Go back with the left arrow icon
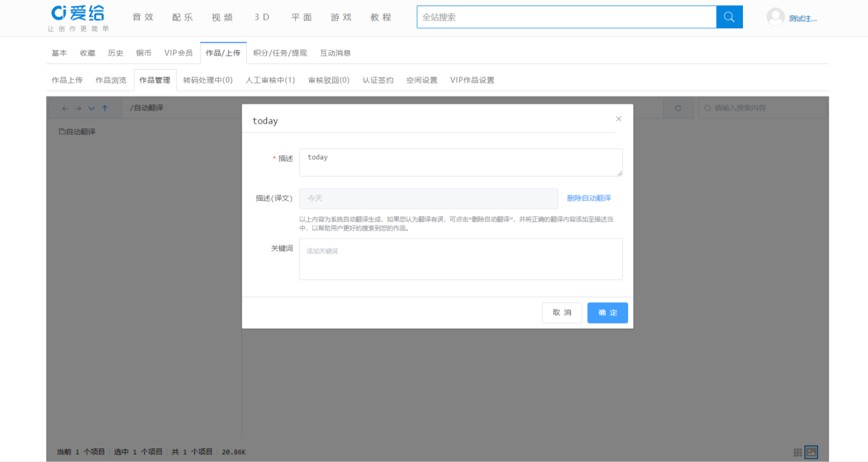Screen dimensions: 868x462 coord(65,108)
